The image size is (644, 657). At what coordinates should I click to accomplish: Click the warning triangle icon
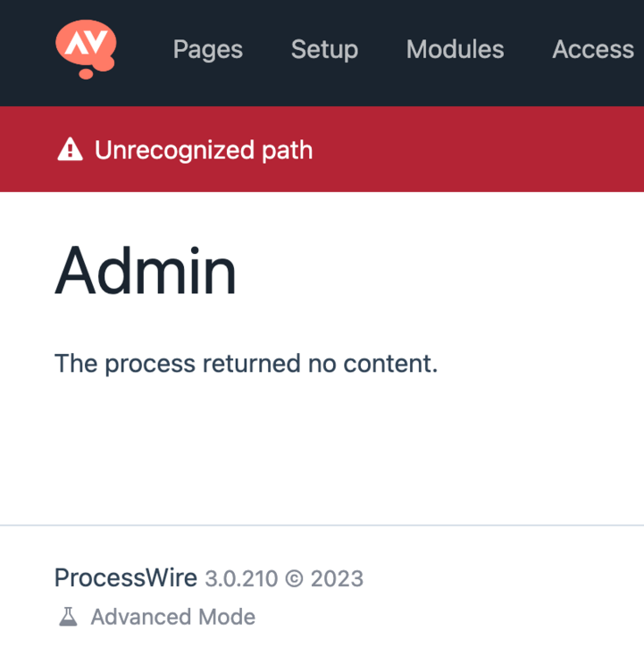[x=69, y=150]
